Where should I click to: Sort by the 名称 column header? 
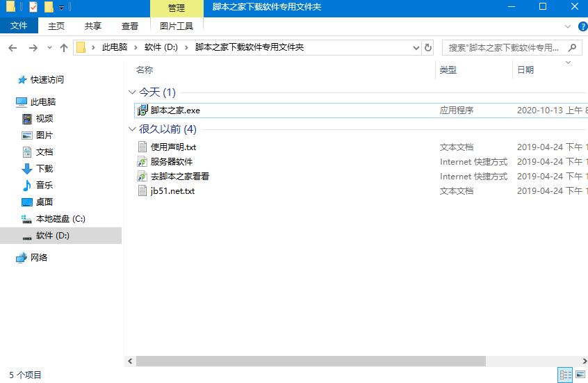(145, 70)
